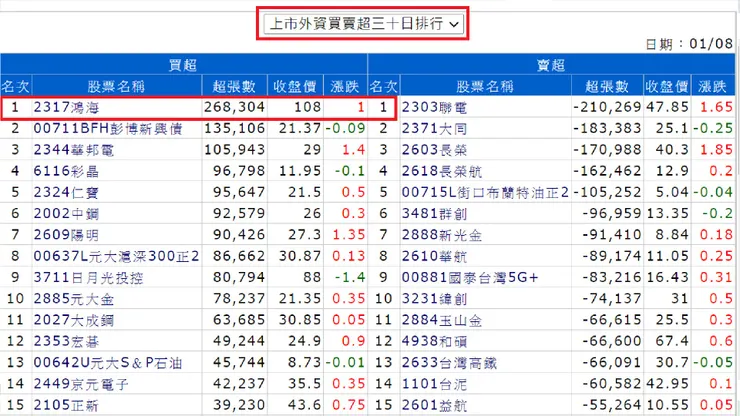Open the 3711日月光投控 stock link
The width and height of the screenshot is (740, 416).
pos(88,278)
